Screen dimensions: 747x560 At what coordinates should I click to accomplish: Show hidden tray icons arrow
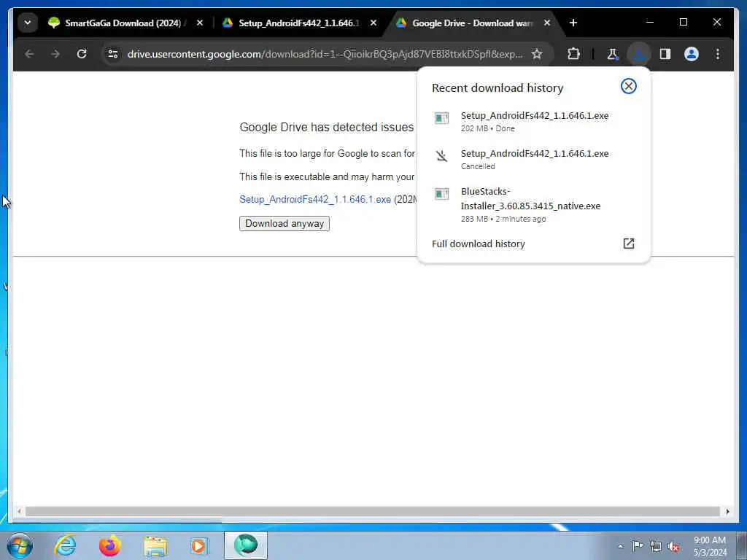coord(620,546)
